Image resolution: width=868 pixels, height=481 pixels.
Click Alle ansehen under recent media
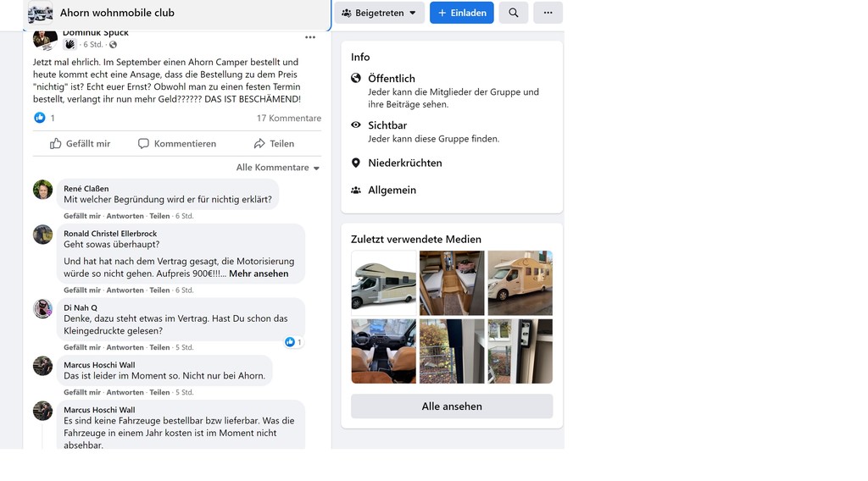[x=452, y=406]
